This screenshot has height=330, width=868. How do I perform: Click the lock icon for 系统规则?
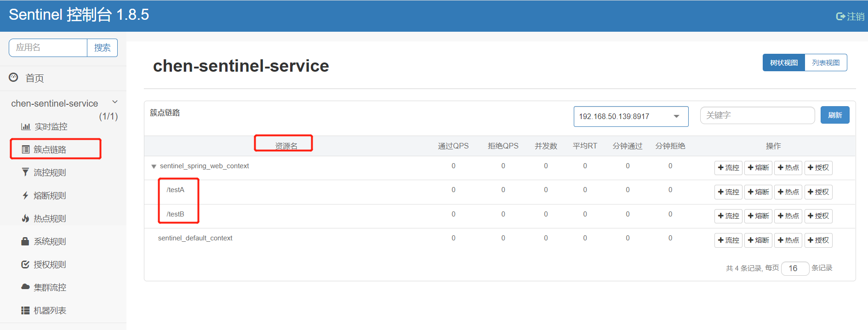(25, 241)
